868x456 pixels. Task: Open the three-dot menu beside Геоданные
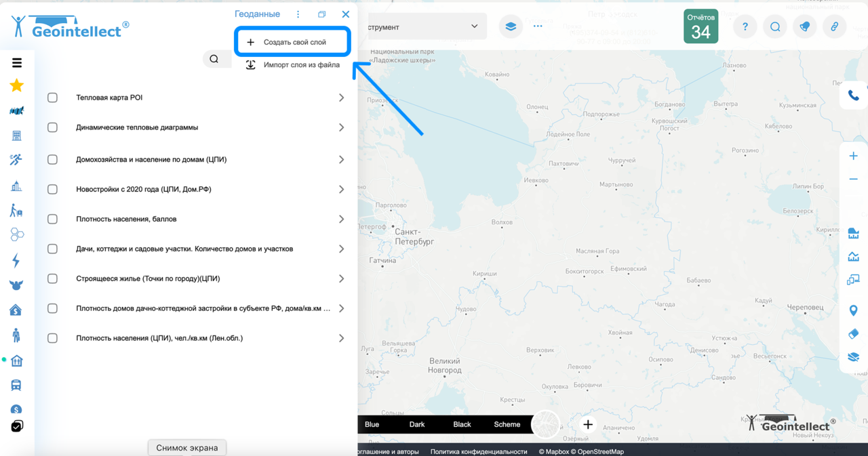click(x=297, y=14)
